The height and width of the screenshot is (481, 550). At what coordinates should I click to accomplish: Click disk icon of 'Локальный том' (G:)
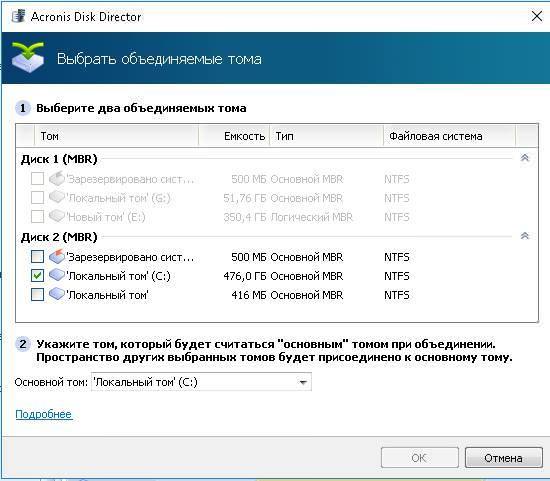[x=56, y=197]
